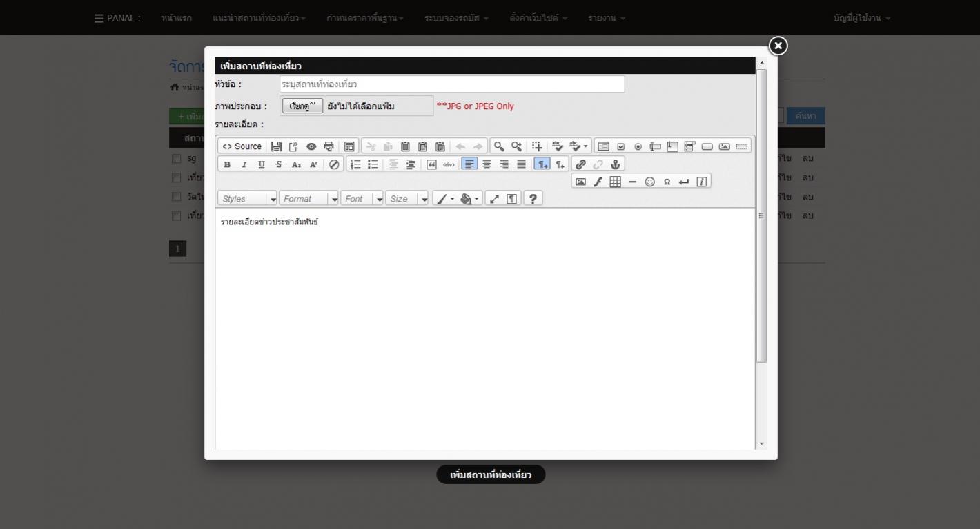Insert a text field element
Viewport: 980px width, 529px height.
click(x=656, y=146)
